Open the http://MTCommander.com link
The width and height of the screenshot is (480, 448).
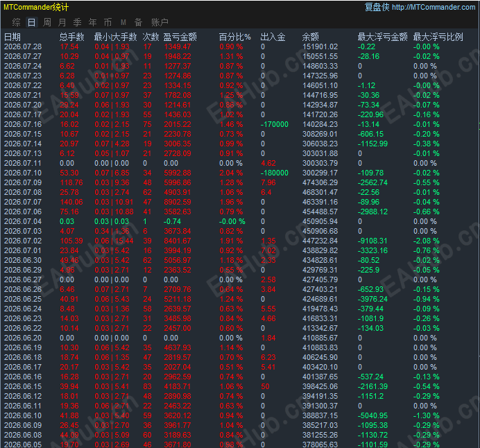click(434, 7)
